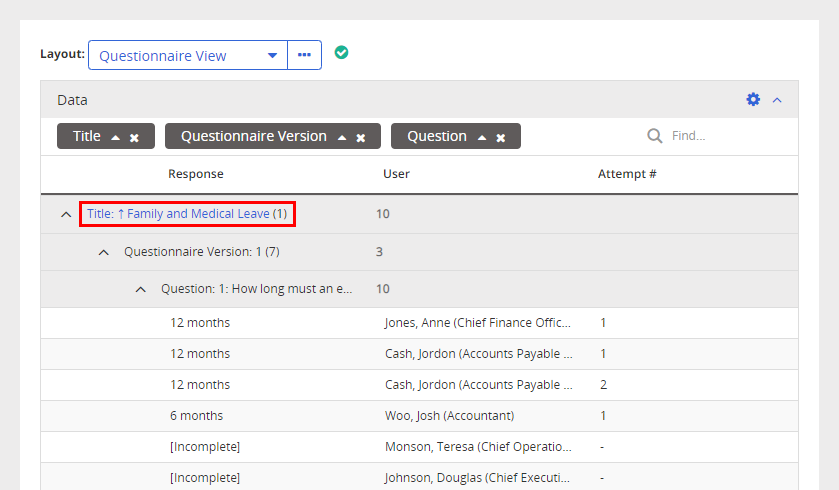Image resolution: width=839 pixels, height=490 pixels.
Task: Open the layout options ellipsis button
Action: point(304,55)
